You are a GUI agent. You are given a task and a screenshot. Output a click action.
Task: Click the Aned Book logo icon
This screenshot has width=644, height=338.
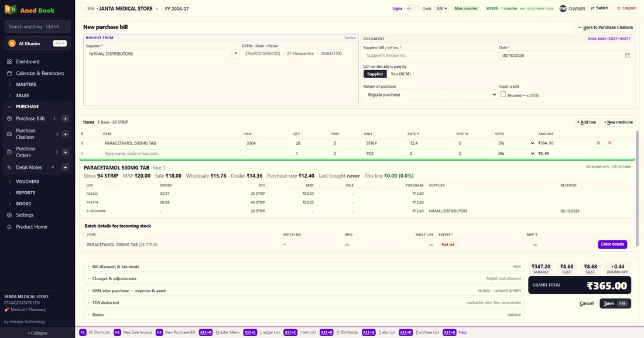click(11, 10)
